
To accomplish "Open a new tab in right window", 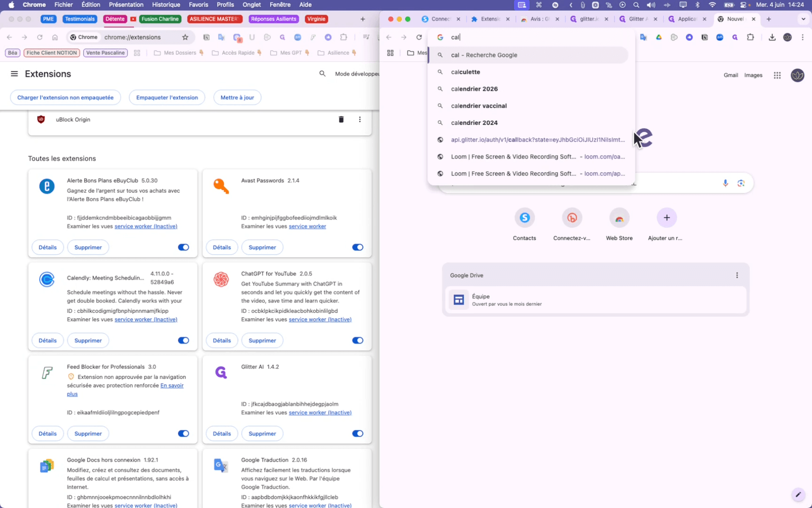I will [x=769, y=19].
